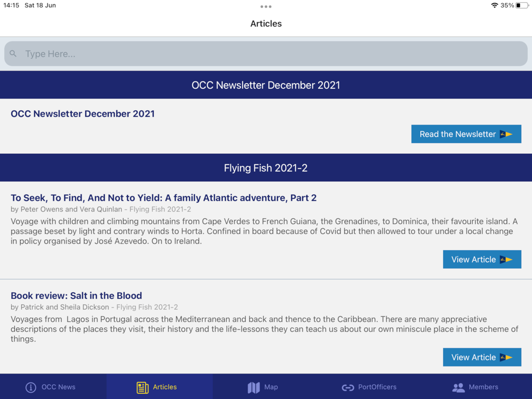Open To Seek, To Find article title
The image size is (532, 399).
point(163,198)
